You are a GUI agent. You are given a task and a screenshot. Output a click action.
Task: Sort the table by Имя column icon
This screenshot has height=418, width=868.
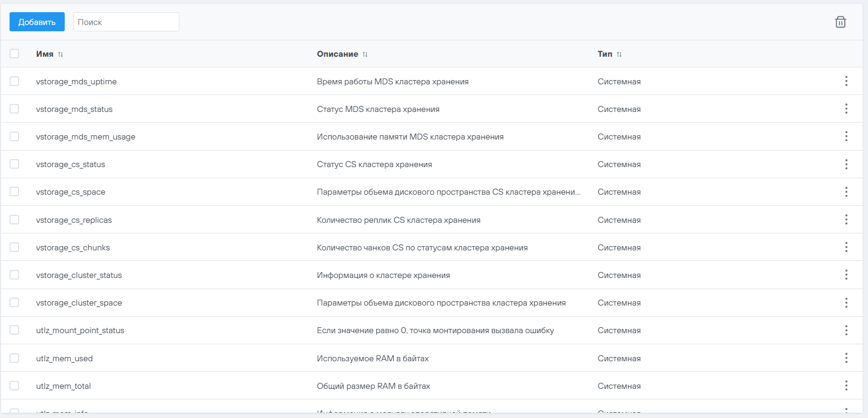tap(60, 54)
